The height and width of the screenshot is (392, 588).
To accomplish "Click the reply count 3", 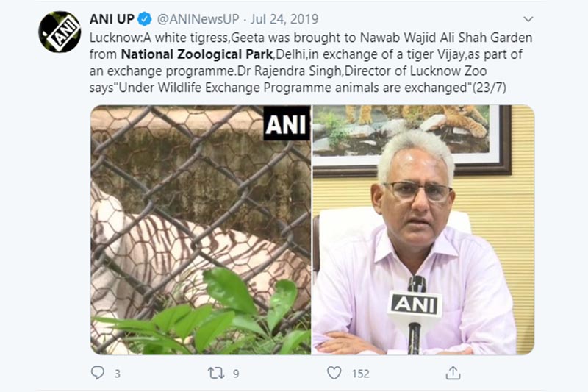I will tap(118, 374).
